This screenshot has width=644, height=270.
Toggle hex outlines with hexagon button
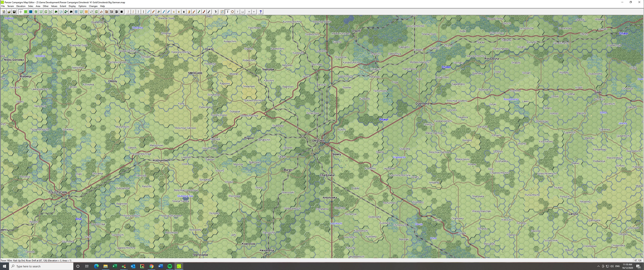tap(233, 12)
